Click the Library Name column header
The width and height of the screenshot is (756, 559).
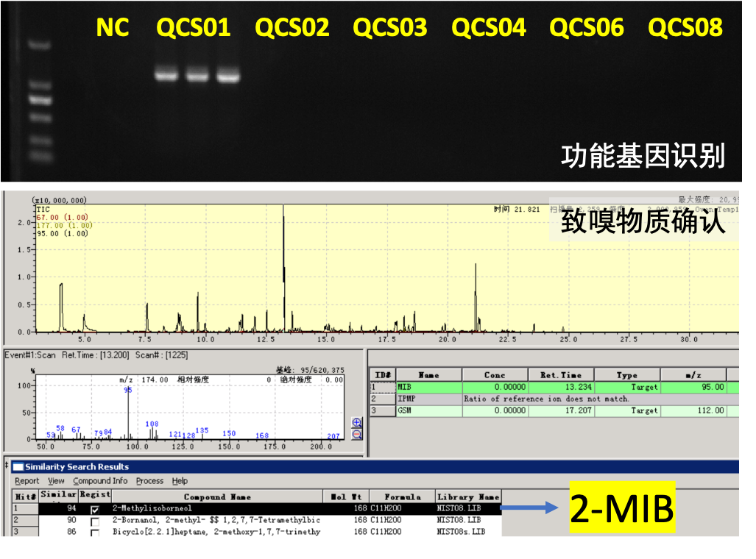point(468,497)
